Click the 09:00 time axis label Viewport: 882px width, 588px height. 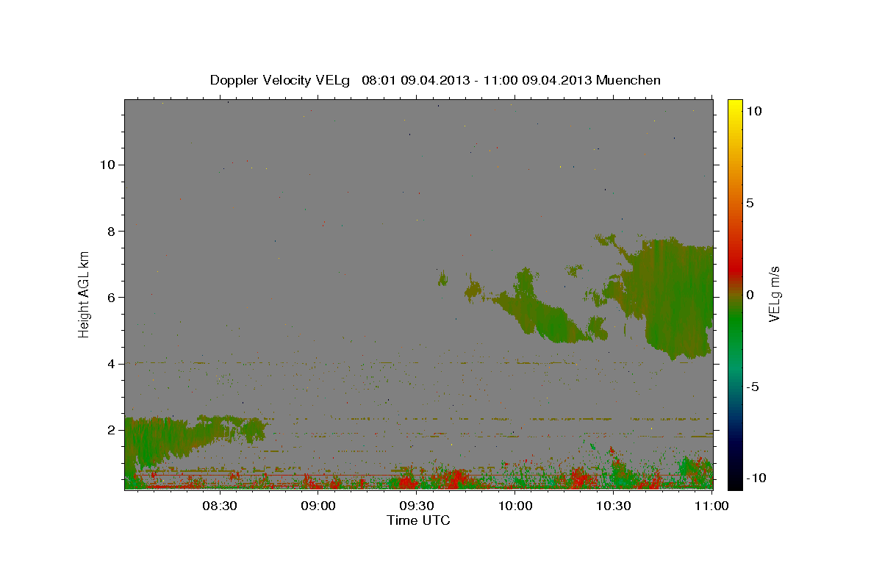coord(318,506)
